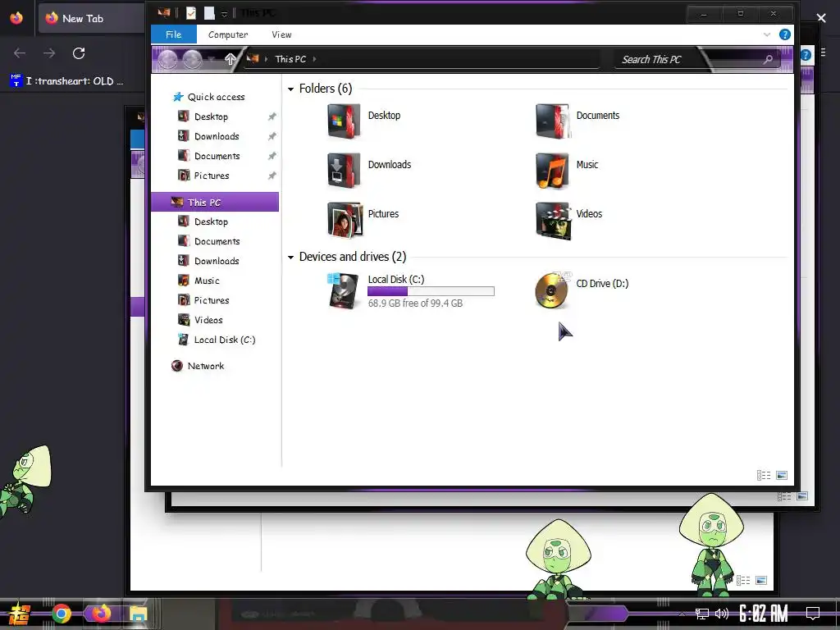
Task: Select Quick access in navigation pane
Action: point(216,97)
